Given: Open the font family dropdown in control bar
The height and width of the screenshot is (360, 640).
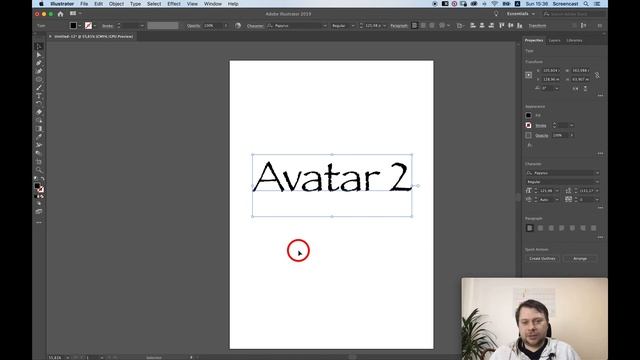Looking at the screenshot, I should [x=325, y=26].
